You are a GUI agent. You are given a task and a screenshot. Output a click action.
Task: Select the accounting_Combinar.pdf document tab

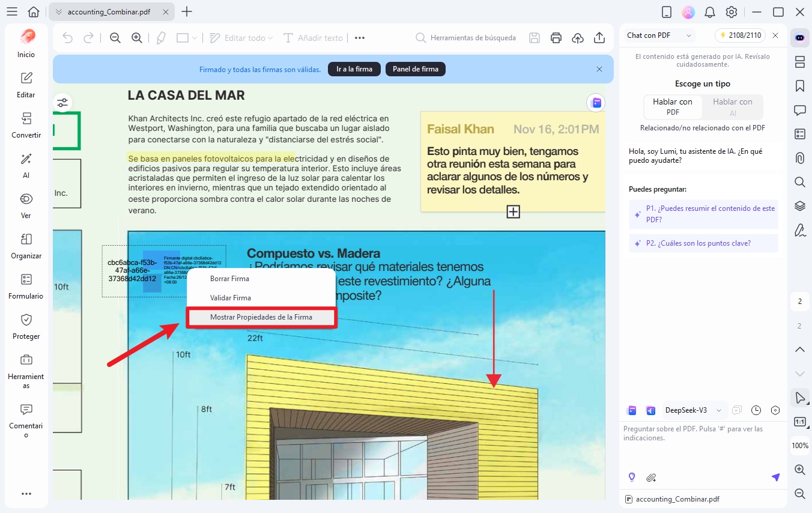tap(111, 11)
